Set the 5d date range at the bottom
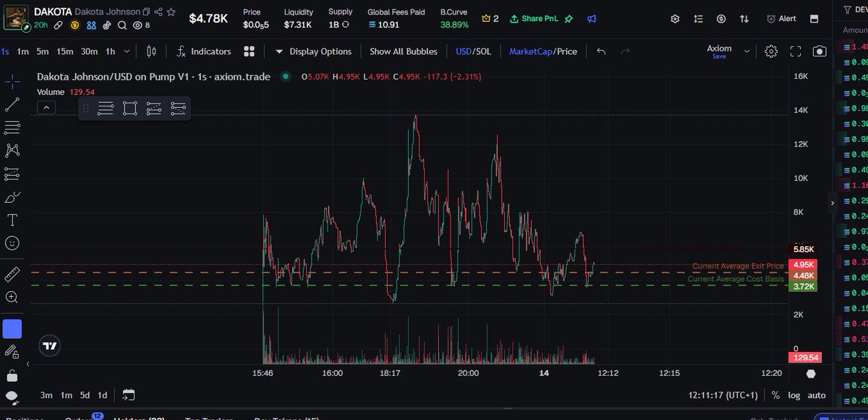 85,395
